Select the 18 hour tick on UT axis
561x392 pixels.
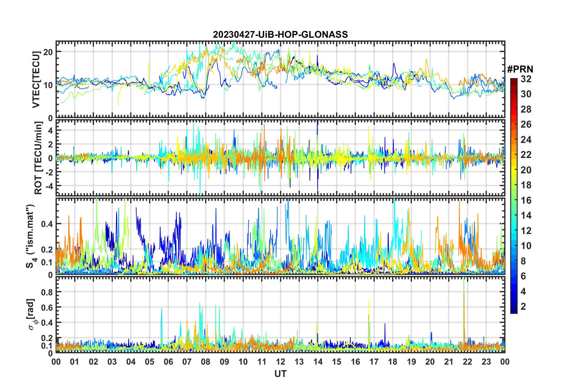393,362
